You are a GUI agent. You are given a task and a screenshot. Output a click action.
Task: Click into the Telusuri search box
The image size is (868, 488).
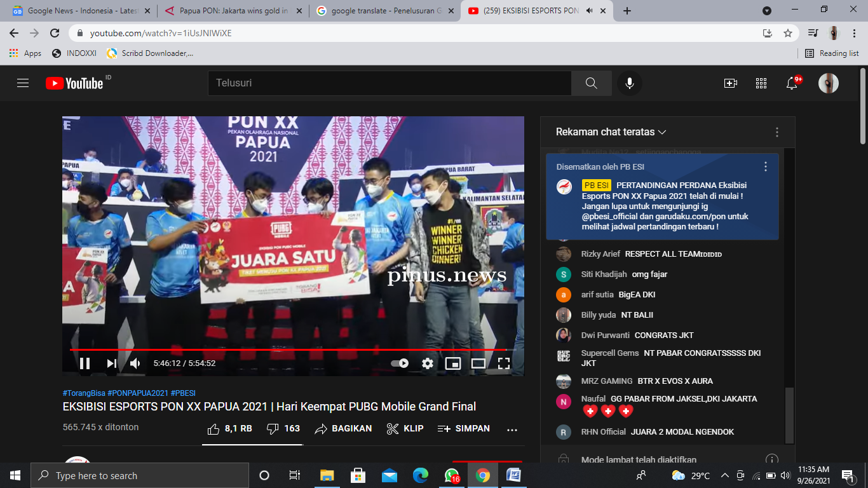(x=390, y=83)
